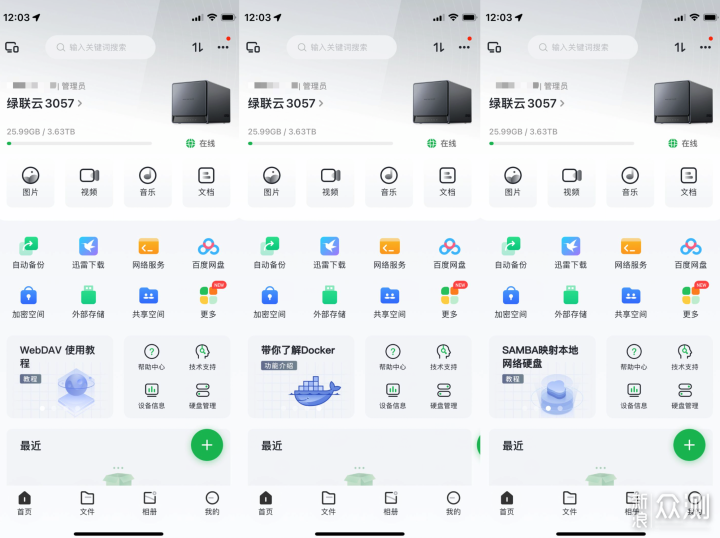Open 外部存储 in the middle screenshot
Image resolution: width=720 pixels, height=538 pixels.
(x=329, y=302)
